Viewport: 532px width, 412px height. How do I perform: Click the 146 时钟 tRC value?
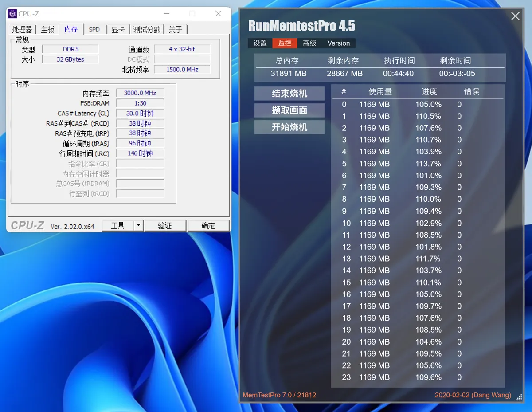(140, 153)
